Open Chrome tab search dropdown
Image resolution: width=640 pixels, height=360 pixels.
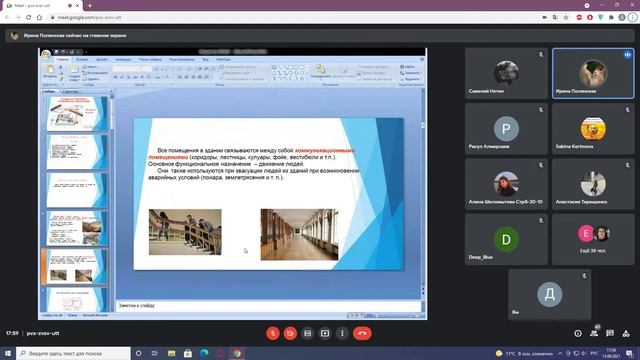pos(587,5)
